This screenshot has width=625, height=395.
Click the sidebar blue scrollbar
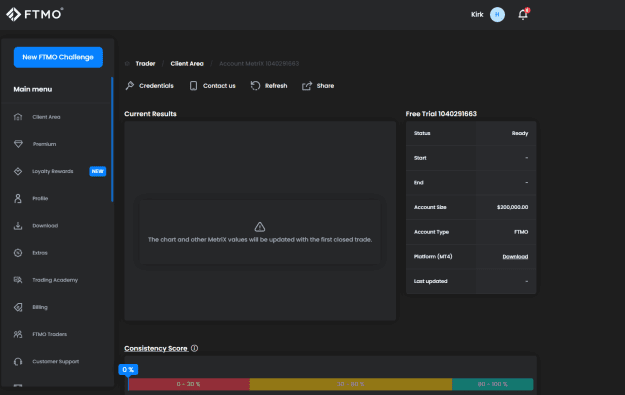click(112, 140)
